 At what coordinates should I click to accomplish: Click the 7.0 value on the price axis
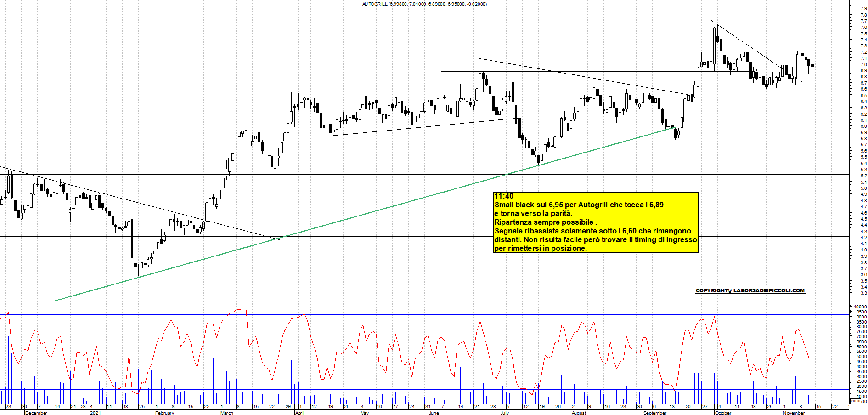point(863,64)
